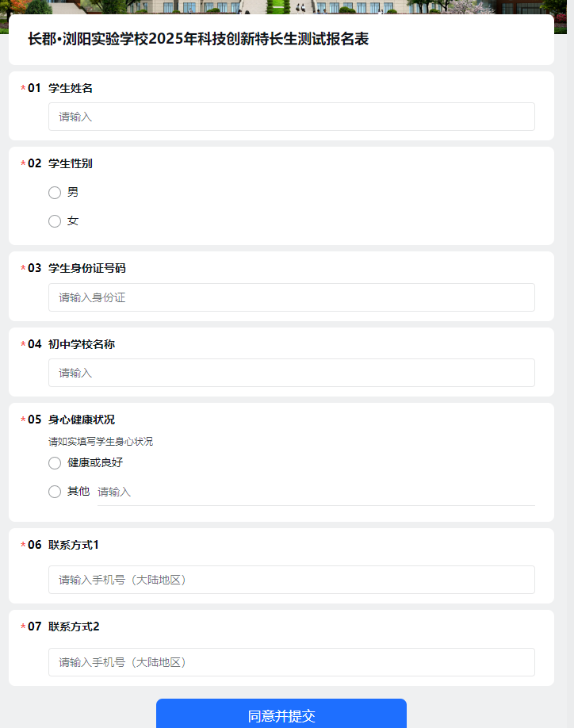Click the 请如实填写学生身心状况 hint text
574x728 pixels.
(x=101, y=442)
